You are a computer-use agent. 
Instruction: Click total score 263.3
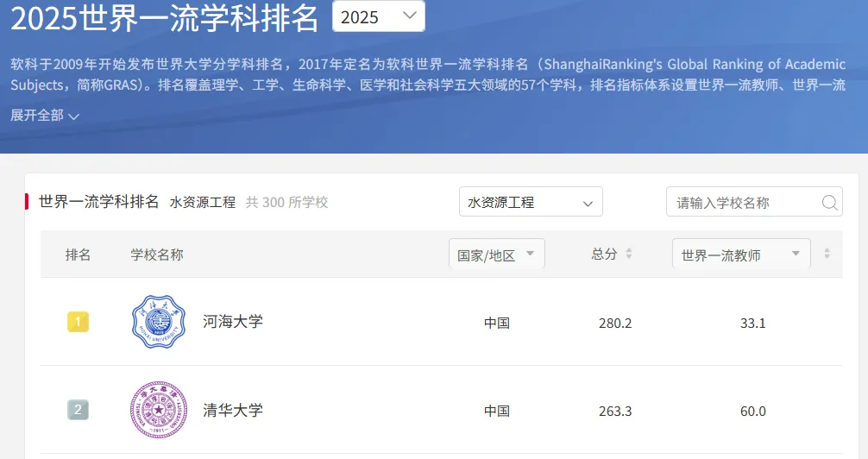click(x=615, y=412)
